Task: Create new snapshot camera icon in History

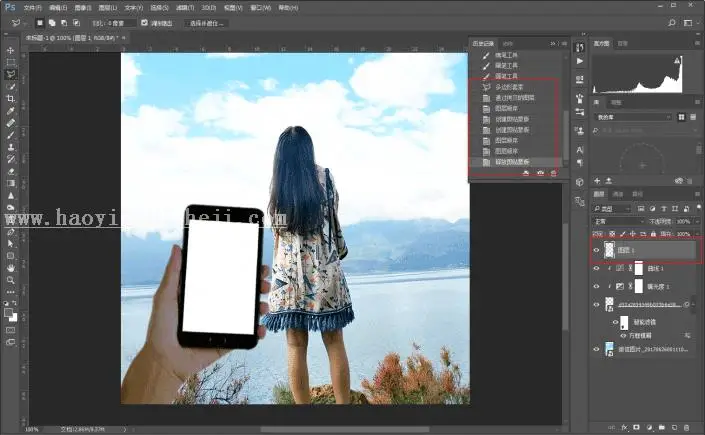Action: point(540,173)
